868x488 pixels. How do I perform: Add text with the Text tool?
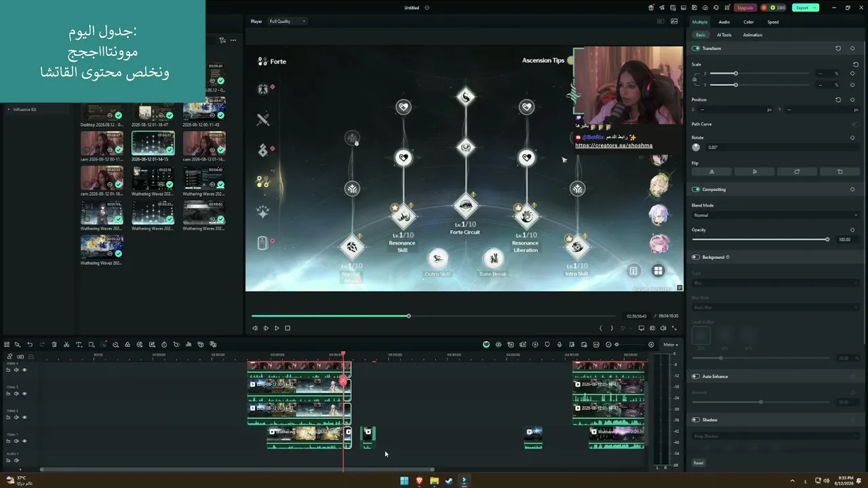click(79, 344)
